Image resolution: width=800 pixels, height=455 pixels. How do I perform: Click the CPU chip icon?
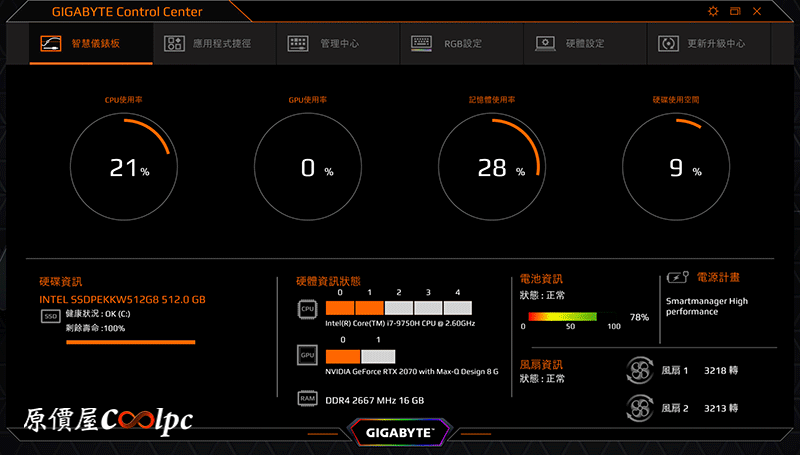pos(307,309)
